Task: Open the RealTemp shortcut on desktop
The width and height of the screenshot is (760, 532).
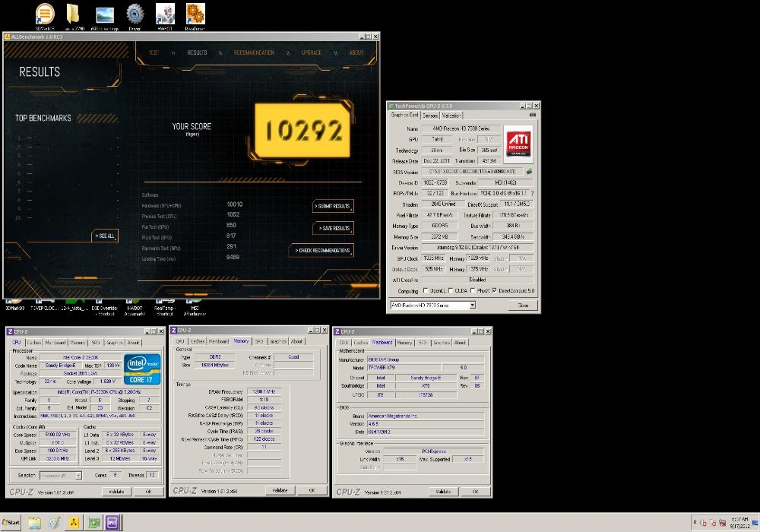Action: pos(165,308)
